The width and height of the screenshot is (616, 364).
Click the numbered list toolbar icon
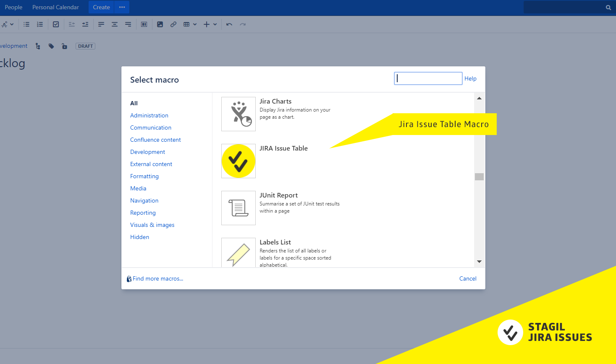click(x=40, y=24)
